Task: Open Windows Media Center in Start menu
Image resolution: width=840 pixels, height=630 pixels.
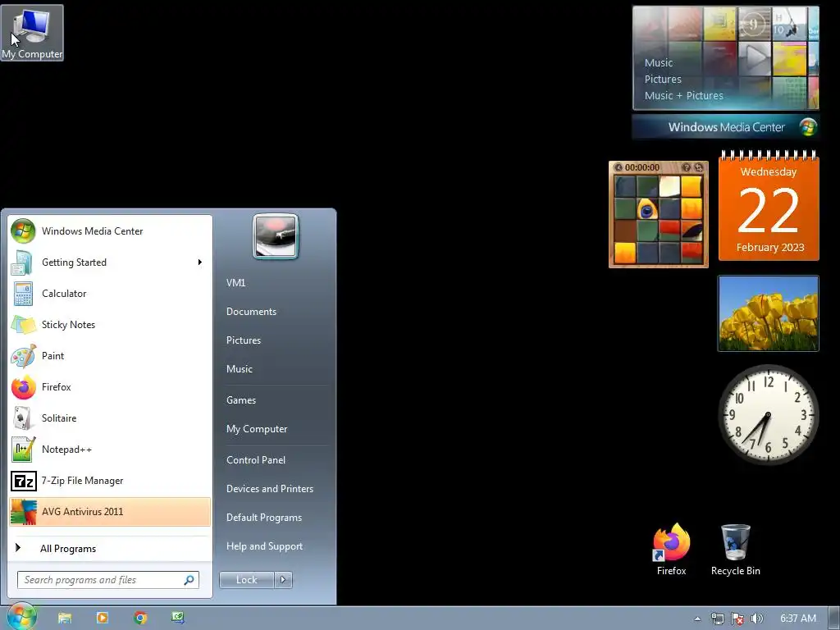Action: click(110, 231)
